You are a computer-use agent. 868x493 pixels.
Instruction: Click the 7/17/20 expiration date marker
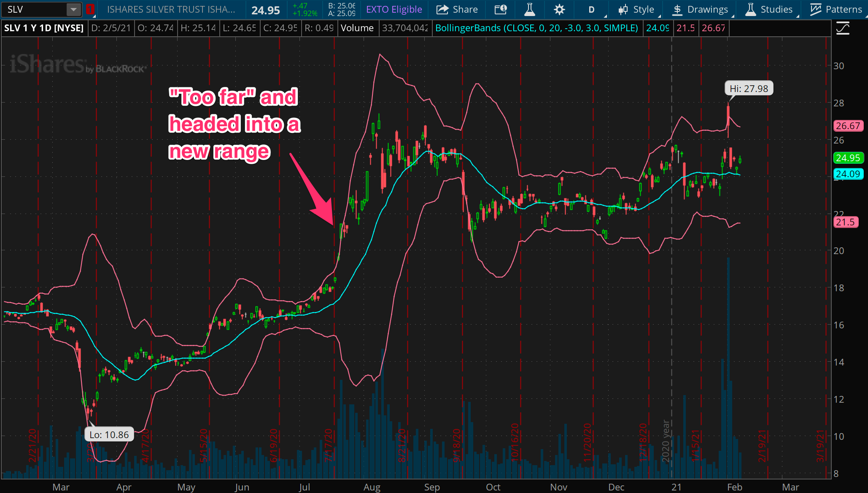329,445
